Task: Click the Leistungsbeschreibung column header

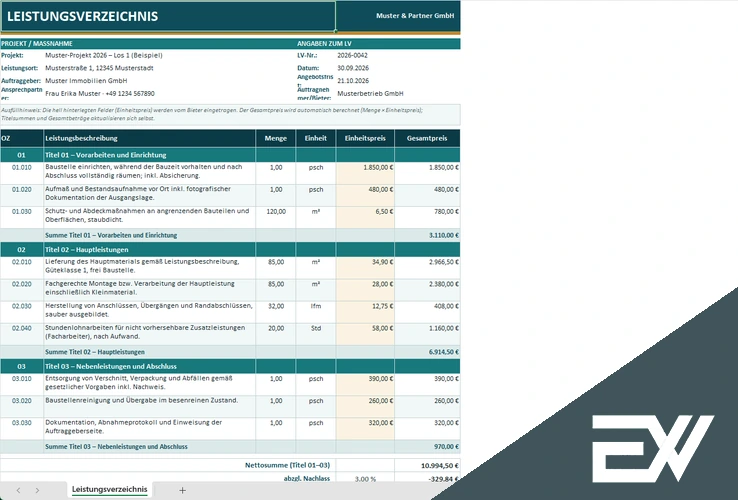Action: coord(150,138)
